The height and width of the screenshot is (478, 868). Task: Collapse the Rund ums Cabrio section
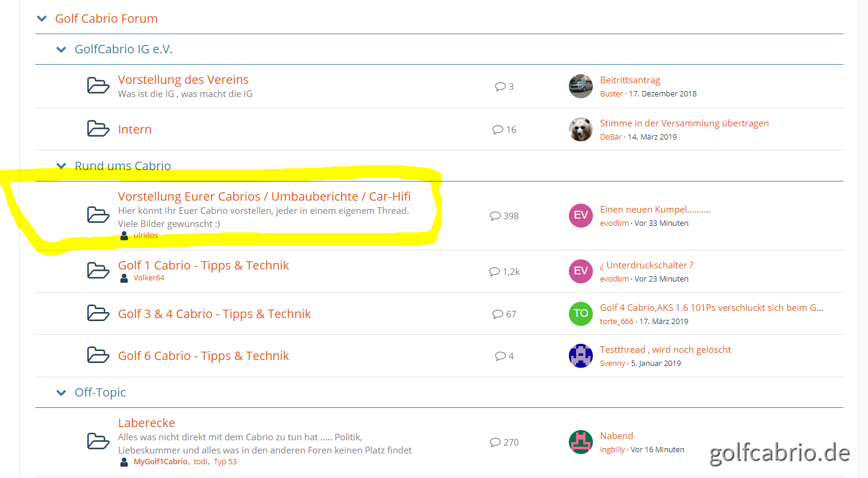pos(61,166)
